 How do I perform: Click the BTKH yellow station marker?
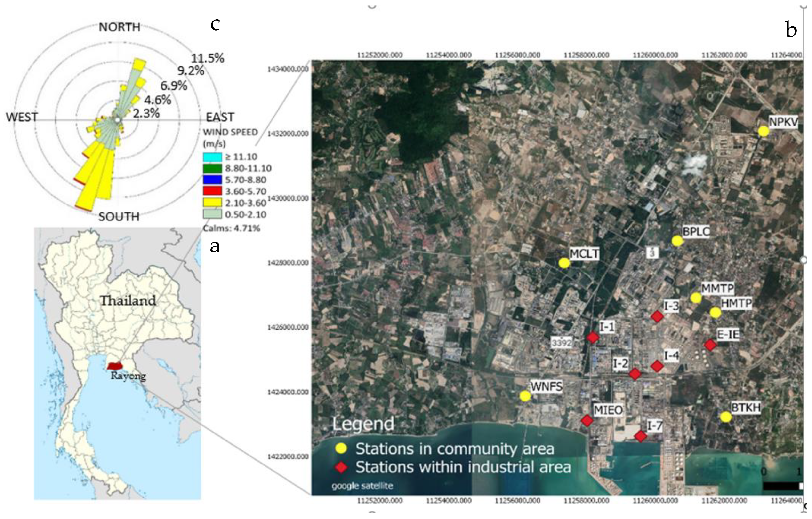(x=726, y=417)
